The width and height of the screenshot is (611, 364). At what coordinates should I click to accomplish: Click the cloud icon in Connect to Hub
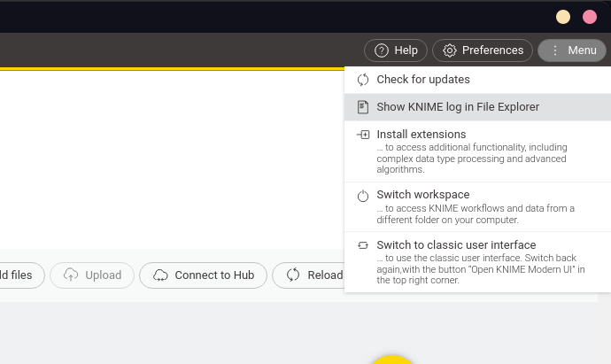pos(160,275)
